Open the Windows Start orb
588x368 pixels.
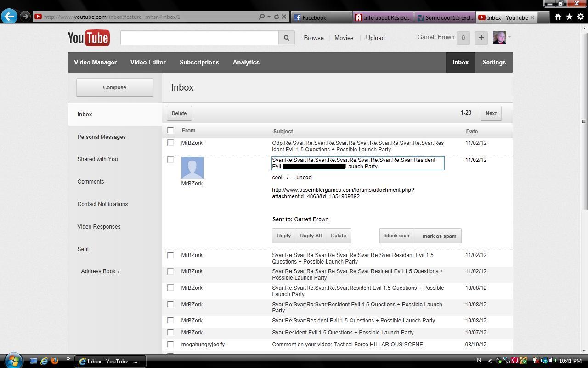click(13, 360)
